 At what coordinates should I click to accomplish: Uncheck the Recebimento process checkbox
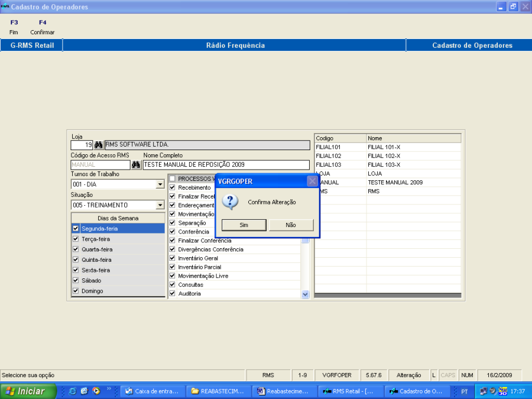point(173,187)
